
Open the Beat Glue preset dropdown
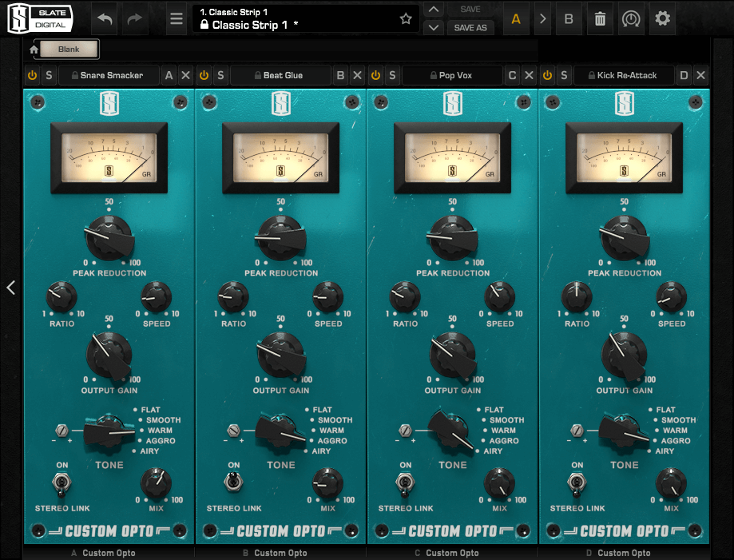click(x=280, y=75)
